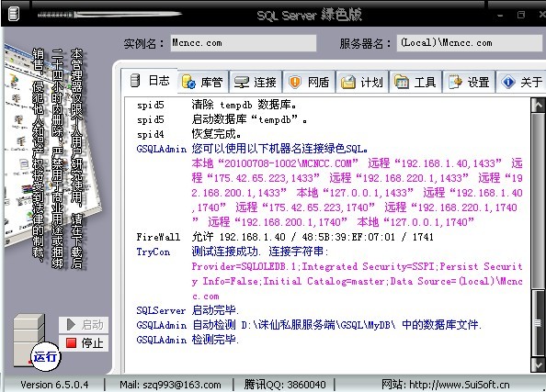Click the 运行 running status badge

coord(45,356)
